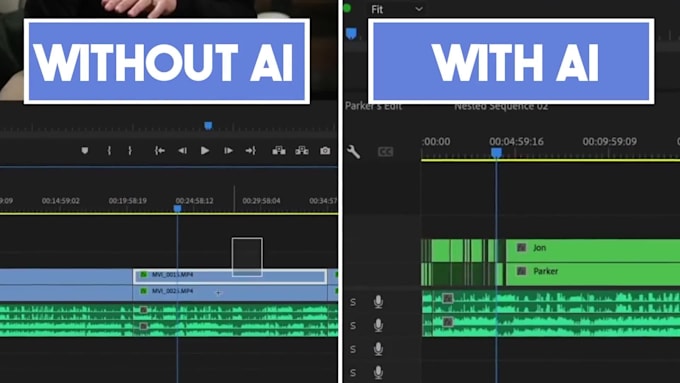The height and width of the screenshot is (383, 680).
Task: Click fx badge on the non-outlined MVI clip
Action: (x=144, y=291)
